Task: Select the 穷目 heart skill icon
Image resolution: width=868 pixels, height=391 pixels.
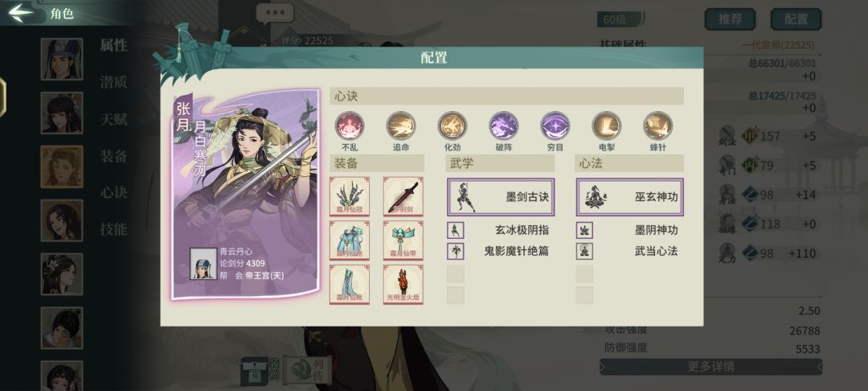Action: coord(555,126)
